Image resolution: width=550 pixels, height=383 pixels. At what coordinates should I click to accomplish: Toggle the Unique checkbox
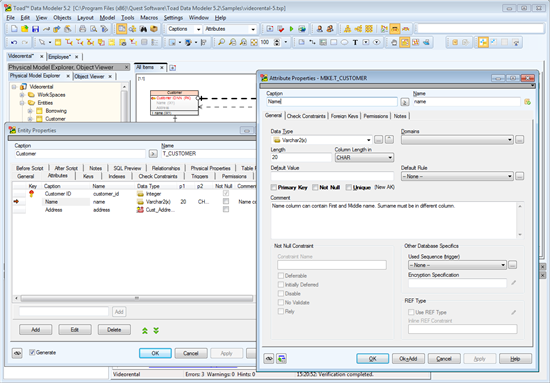(x=348, y=187)
